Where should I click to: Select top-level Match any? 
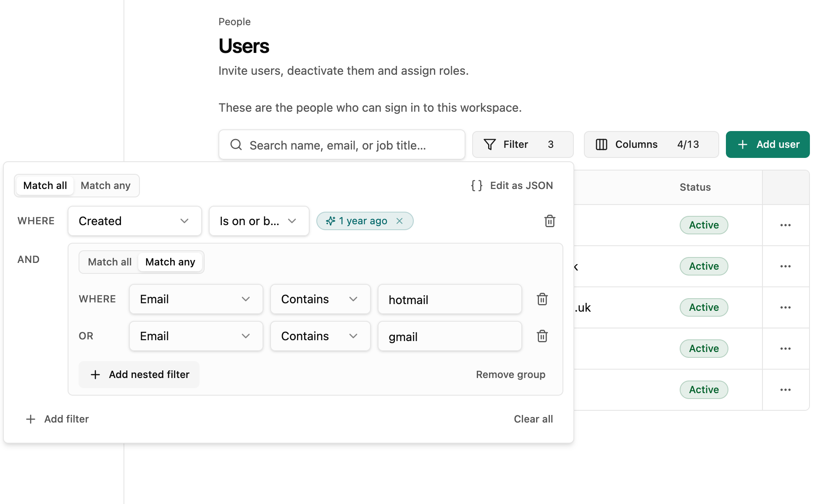point(105,186)
